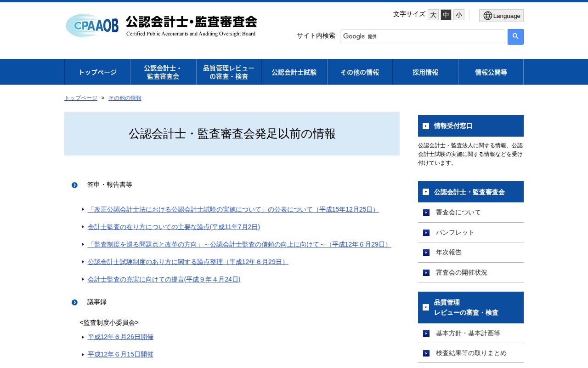Click arrow icon next to 基本方針・基本計画等
588x368 pixels.
click(x=426, y=333)
